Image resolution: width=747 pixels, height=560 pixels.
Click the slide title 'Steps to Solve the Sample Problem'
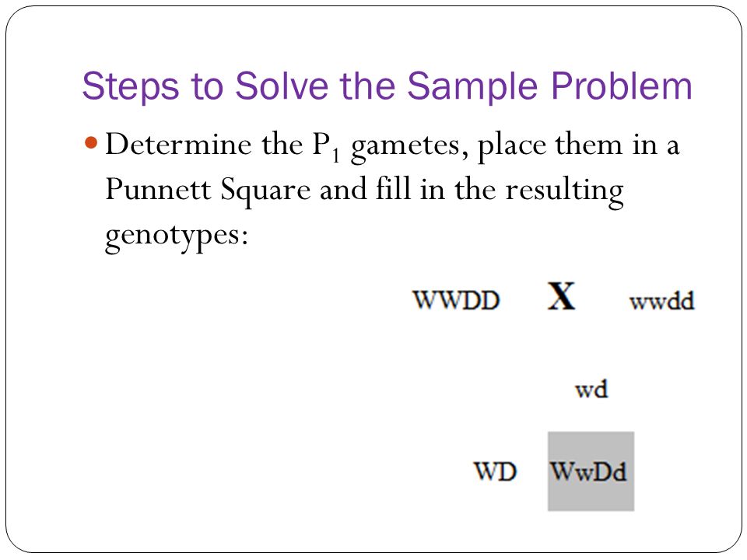pos(387,86)
